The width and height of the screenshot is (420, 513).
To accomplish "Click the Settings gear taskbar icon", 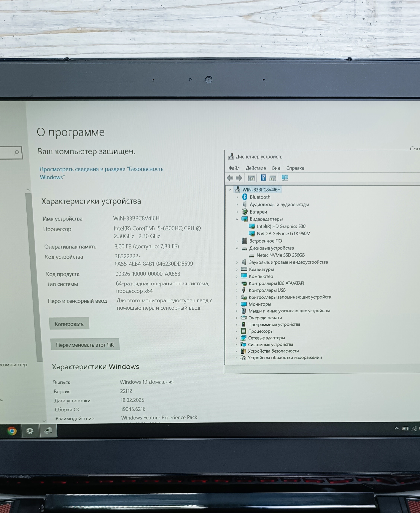I will pyautogui.click(x=30, y=431).
